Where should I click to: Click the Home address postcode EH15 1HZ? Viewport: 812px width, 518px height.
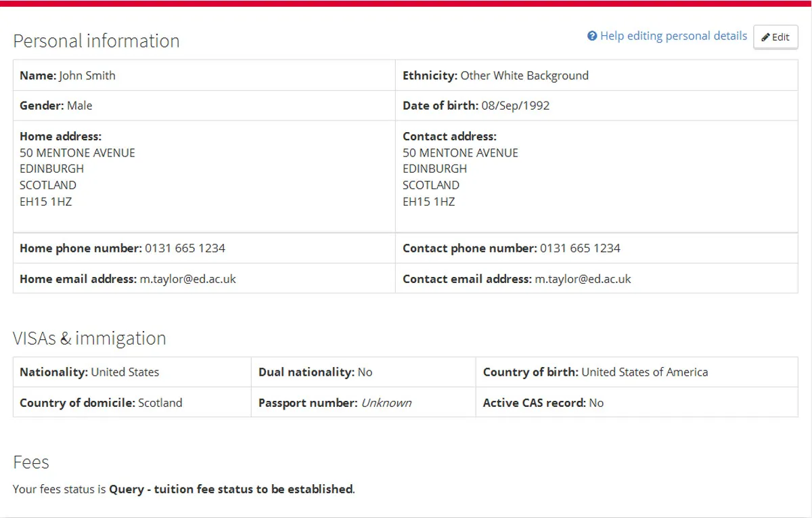point(45,201)
